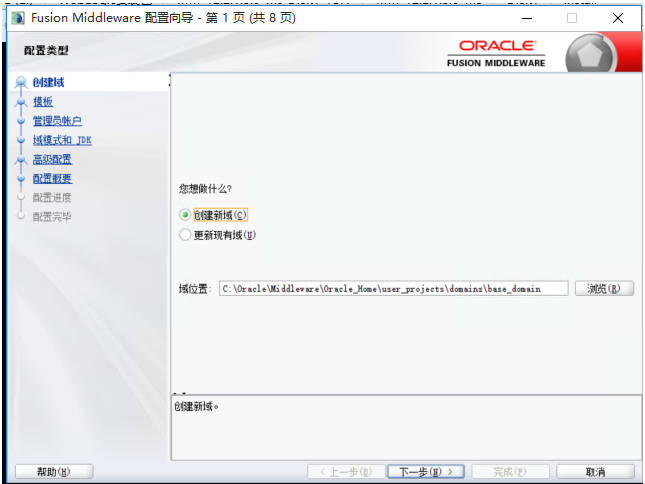Close the configuration wizard window
The height and width of the screenshot is (484, 645).
pyautogui.click(x=618, y=18)
